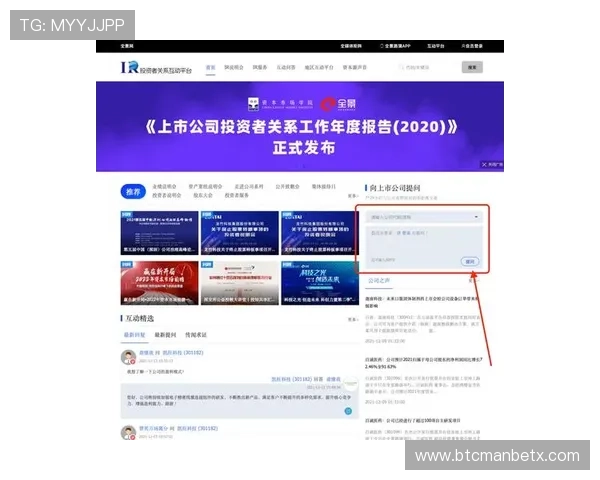Click 更多 beside the roadshow categories

click(353, 196)
